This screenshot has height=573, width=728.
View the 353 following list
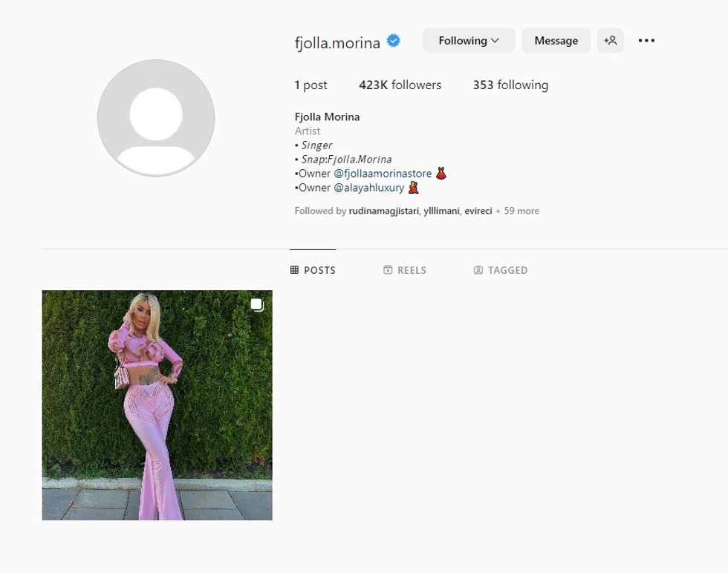[510, 85]
